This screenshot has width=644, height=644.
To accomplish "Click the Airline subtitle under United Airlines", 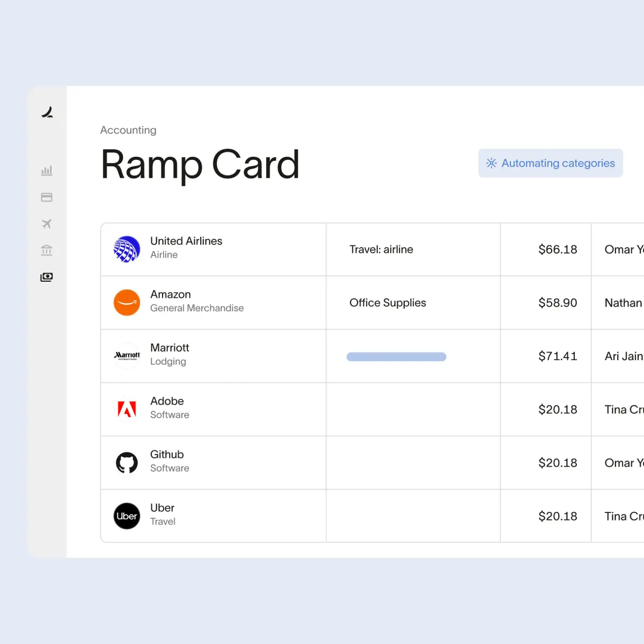I will [164, 255].
